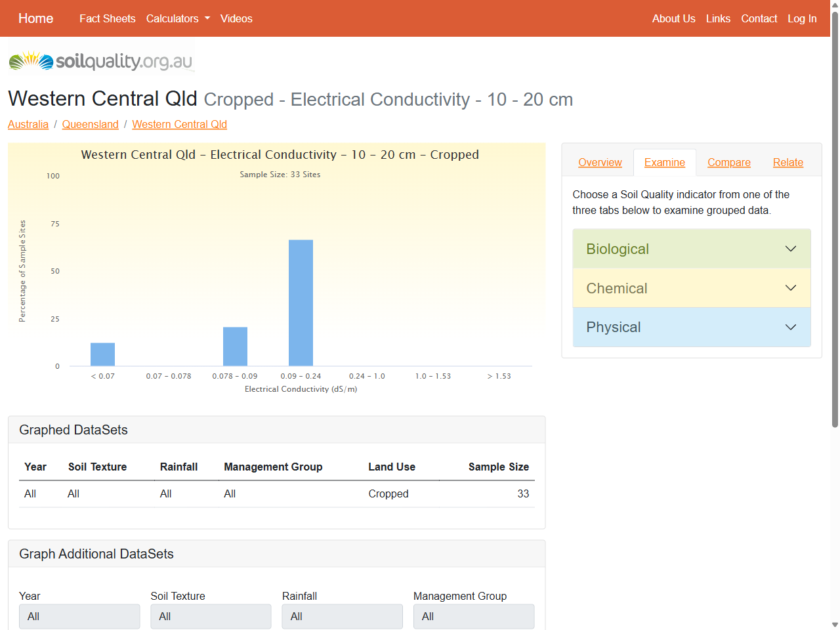The width and height of the screenshot is (840, 630).
Task: Go to the Home page
Action: (35, 18)
